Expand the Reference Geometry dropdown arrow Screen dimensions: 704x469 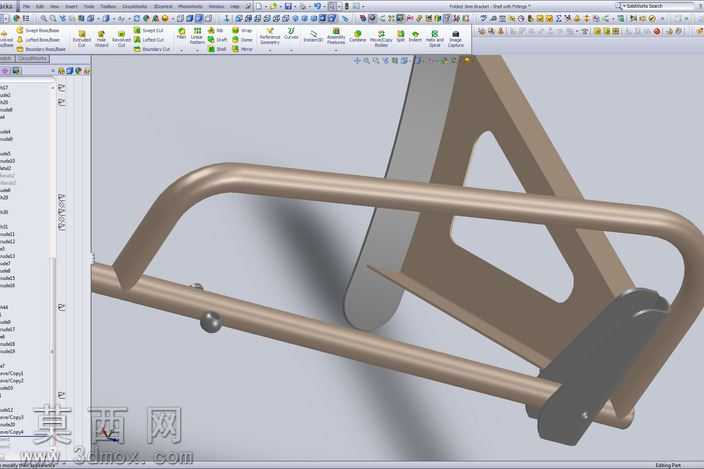pyautogui.click(x=269, y=50)
